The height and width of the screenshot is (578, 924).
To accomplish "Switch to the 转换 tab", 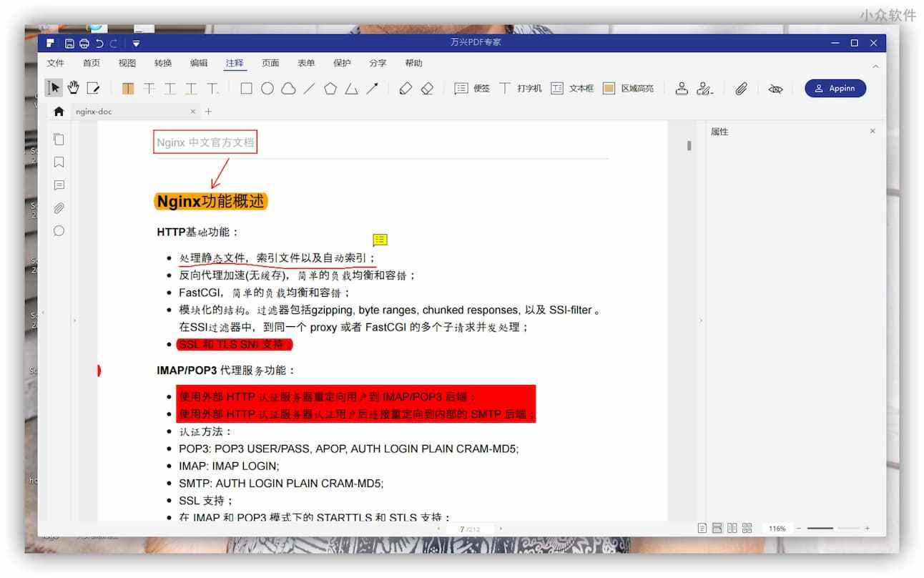I will click(x=163, y=63).
